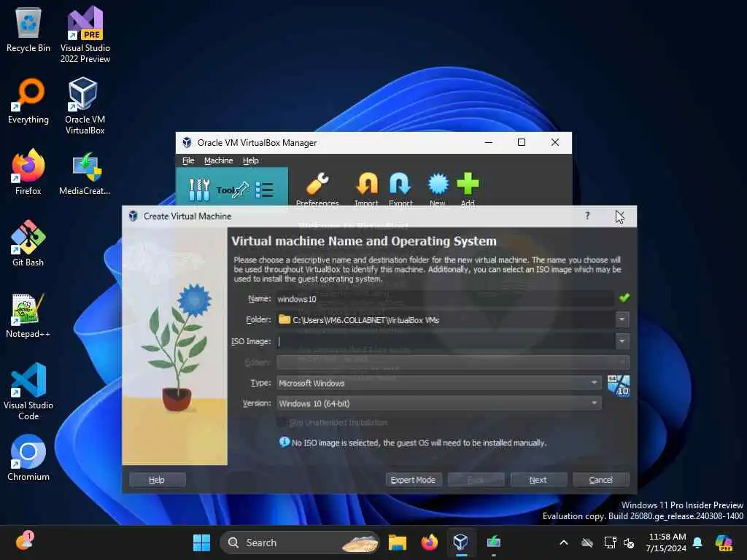Open the Tools list menu icon
This screenshot has height=560, width=747.
pyautogui.click(x=264, y=190)
